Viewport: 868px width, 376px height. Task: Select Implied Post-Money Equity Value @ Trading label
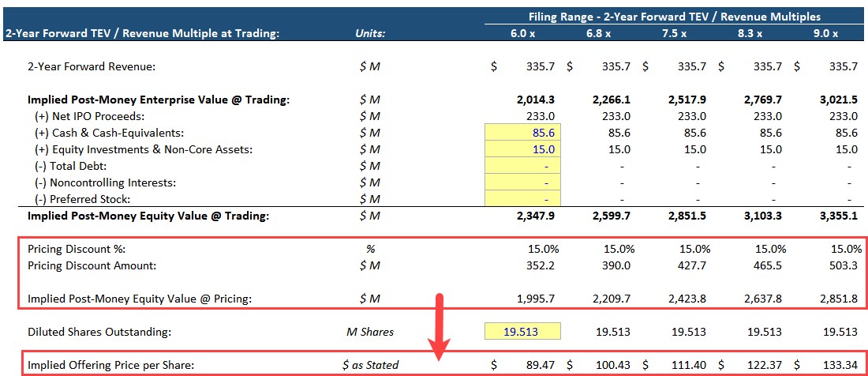148,216
